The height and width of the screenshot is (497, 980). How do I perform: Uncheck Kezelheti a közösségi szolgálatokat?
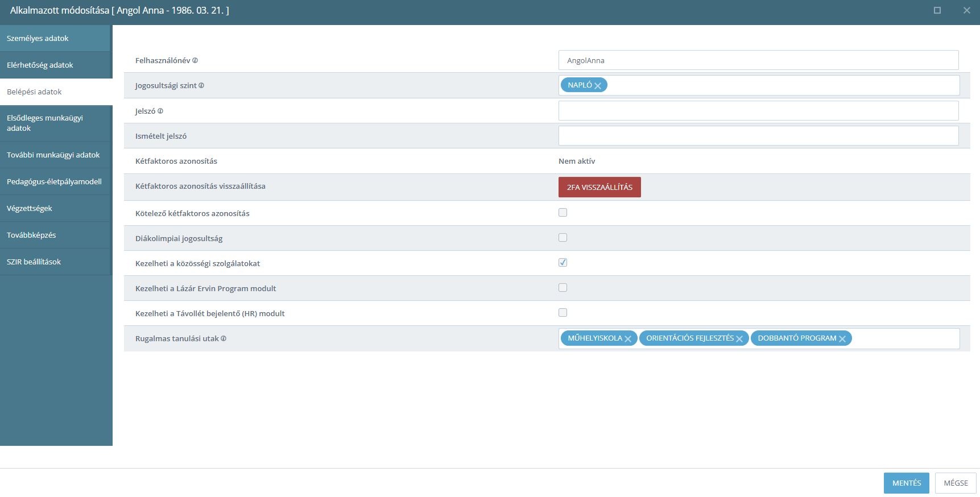pos(563,263)
